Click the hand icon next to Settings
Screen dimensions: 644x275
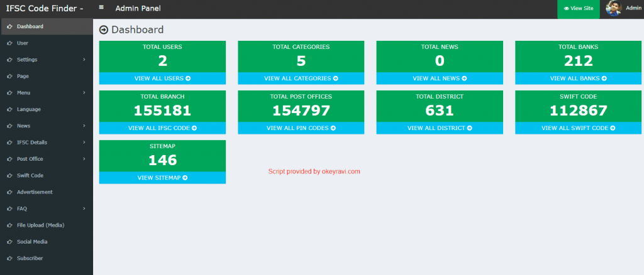(x=9, y=60)
